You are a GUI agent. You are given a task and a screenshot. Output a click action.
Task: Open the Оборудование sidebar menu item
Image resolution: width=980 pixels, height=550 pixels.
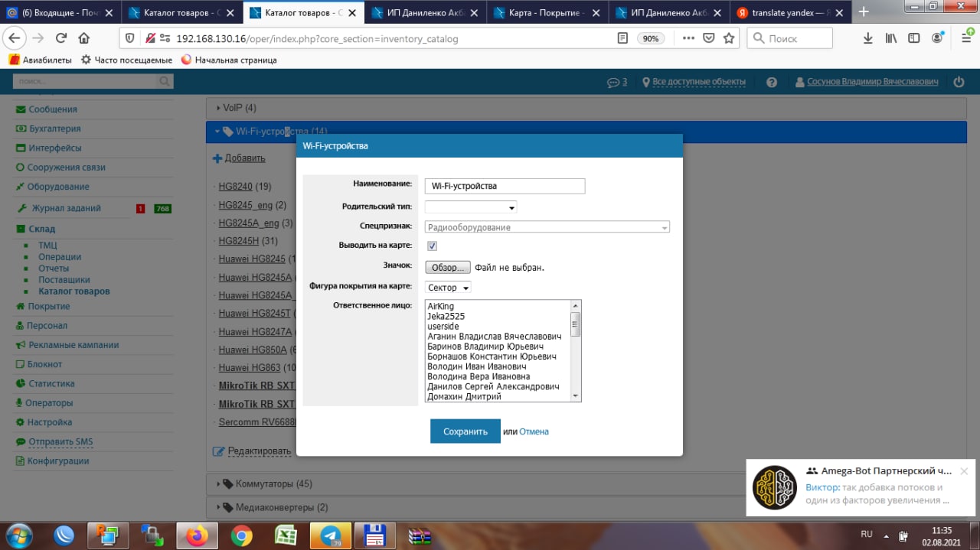click(x=58, y=187)
